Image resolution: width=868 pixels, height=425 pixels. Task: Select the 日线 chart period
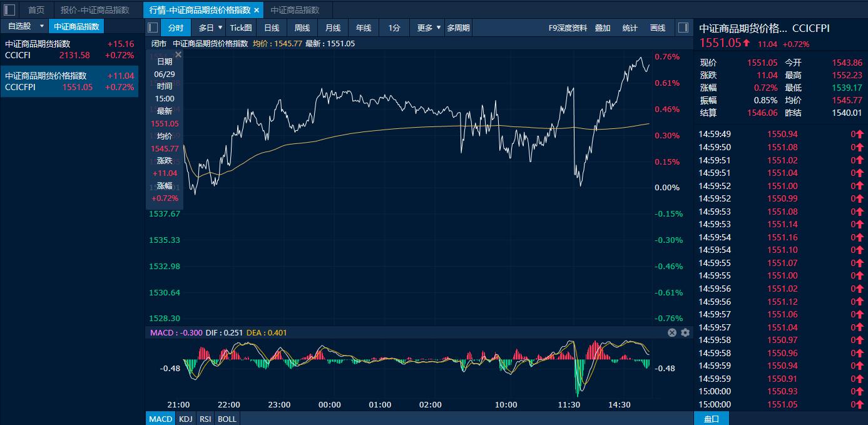(272, 28)
